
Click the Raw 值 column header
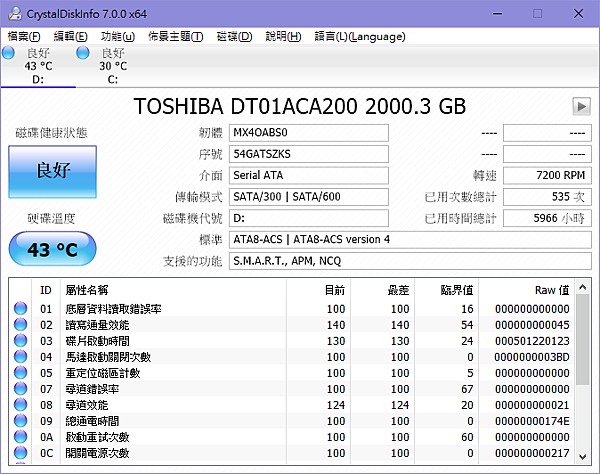(x=527, y=290)
